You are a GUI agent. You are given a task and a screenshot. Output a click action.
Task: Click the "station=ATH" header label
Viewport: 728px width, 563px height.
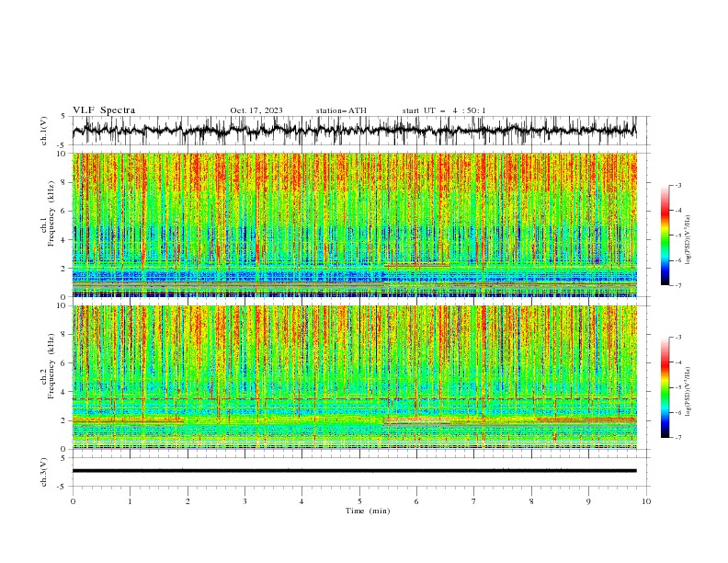click(x=341, y=110)
